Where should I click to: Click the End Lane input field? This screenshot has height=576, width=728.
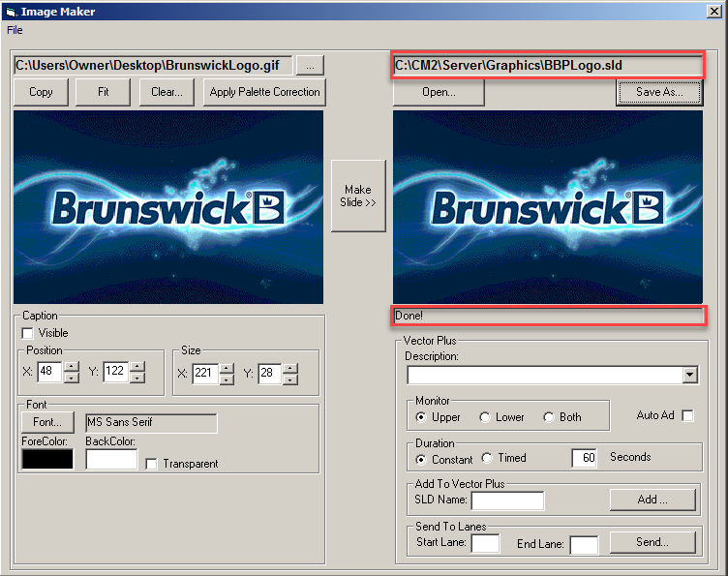click(x=584, y=545)
